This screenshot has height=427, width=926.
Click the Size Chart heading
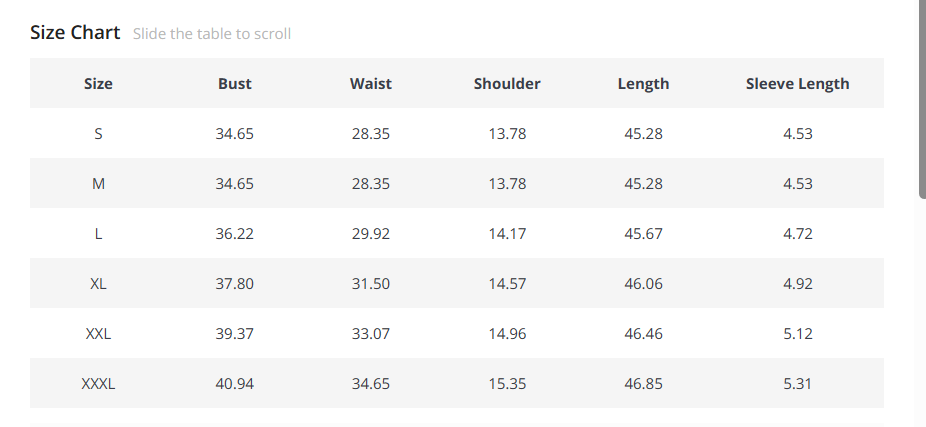pos(75,32)
